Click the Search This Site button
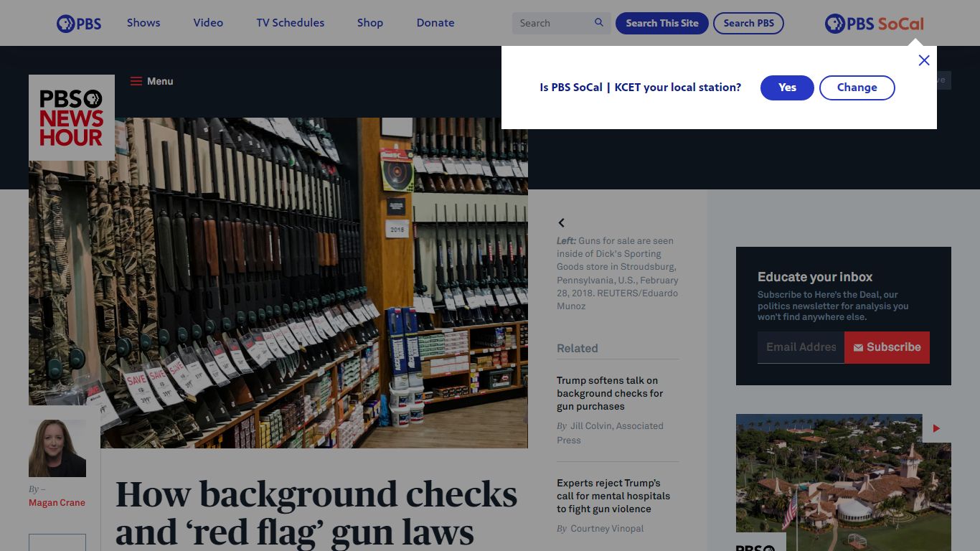 click(x=662, y=23)
